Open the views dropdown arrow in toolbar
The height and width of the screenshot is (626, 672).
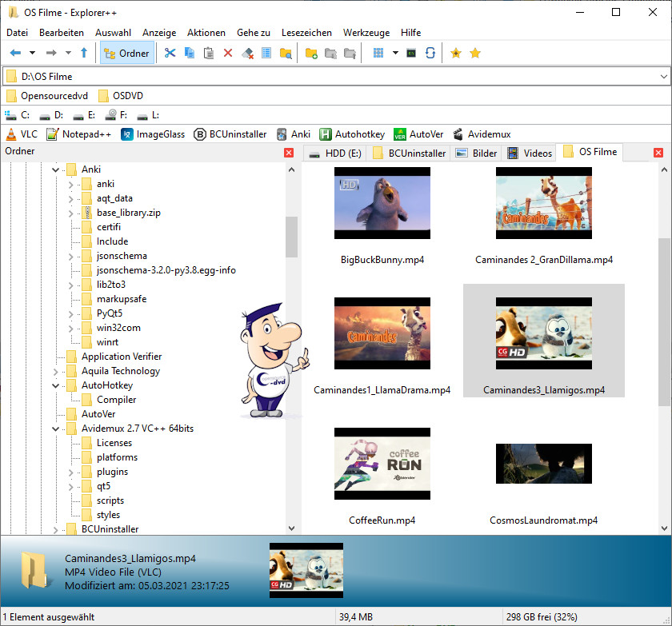coord(395,53)
